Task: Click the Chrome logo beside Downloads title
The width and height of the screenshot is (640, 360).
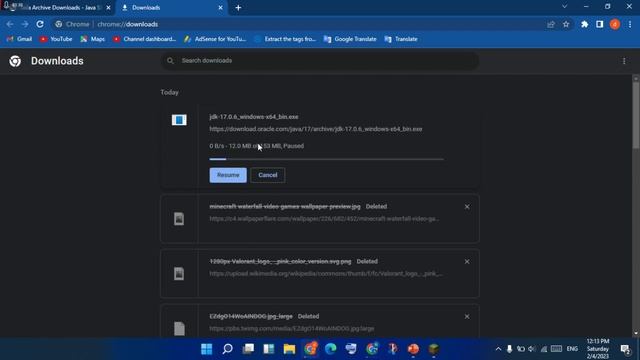Action: pos(15,61)
